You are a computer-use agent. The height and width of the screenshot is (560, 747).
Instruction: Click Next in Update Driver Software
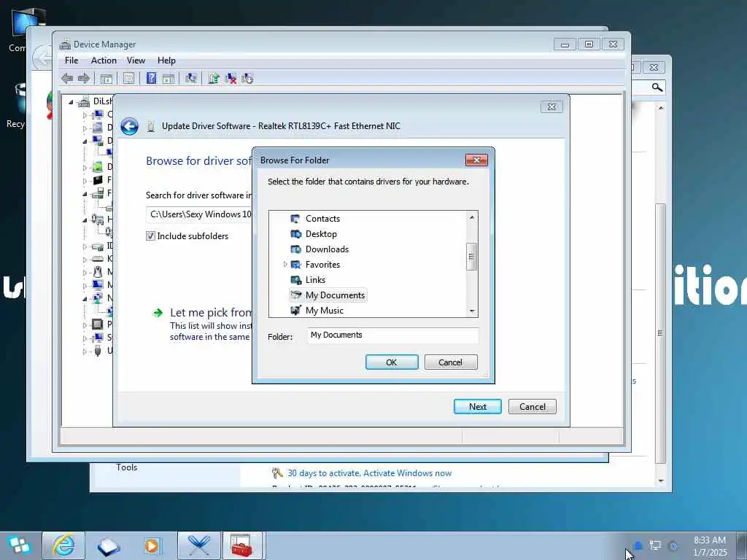(477, 407)
